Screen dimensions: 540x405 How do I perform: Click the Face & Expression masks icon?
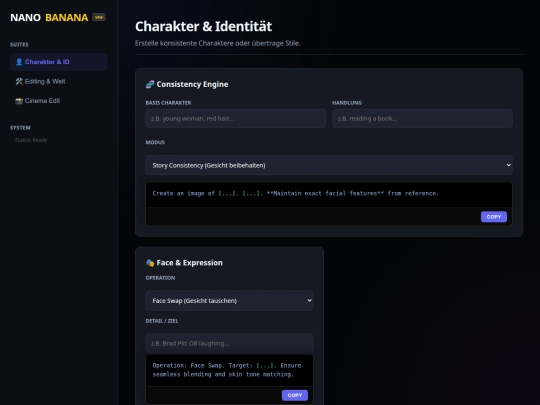pos(150,263)
